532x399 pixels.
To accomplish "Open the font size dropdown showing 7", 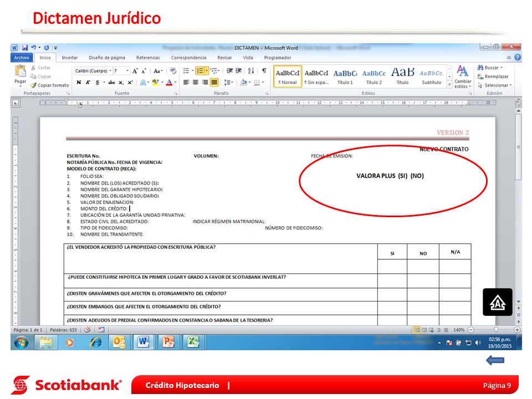I will pyautogui.click(x=127, y=70).
